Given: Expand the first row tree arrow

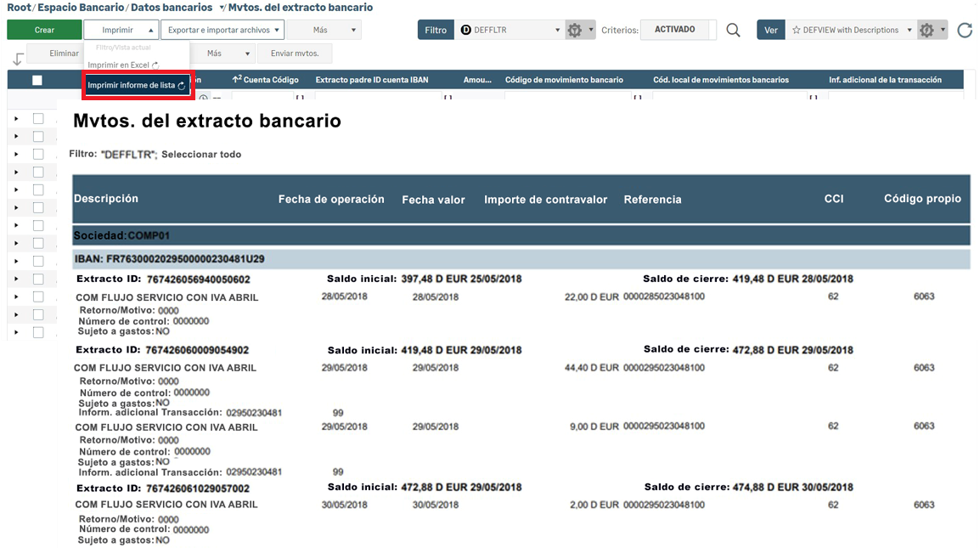Looking at the screenshot, I should [x=16, y=119].
